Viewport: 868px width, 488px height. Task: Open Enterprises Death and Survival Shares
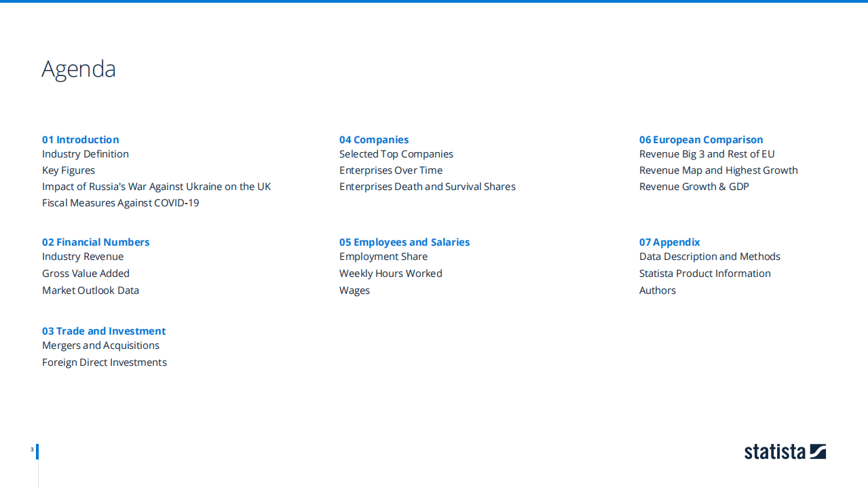[x=428, y=187]
